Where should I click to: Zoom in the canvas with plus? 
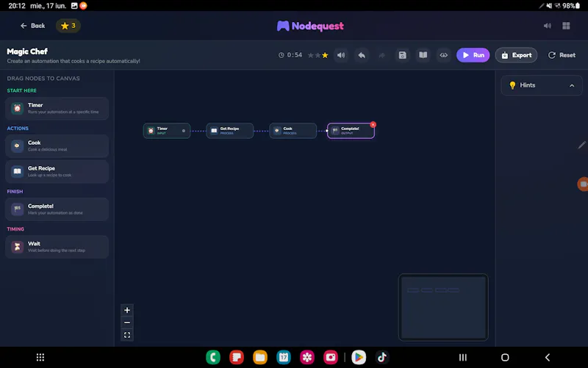tap(127, 310)
